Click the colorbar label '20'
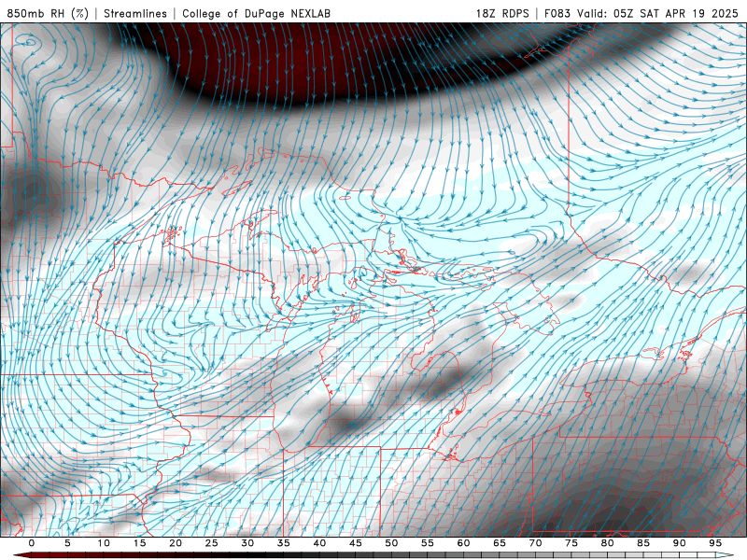The width and height of the screenshot is (747, 560). click(176, 543)
